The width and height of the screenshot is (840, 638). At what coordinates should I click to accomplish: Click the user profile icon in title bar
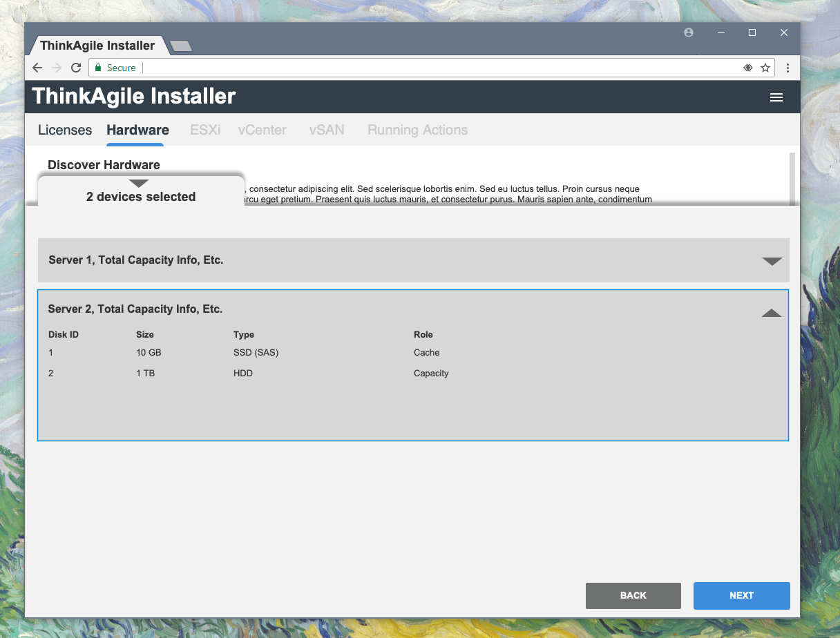click(x=688, y=32)
